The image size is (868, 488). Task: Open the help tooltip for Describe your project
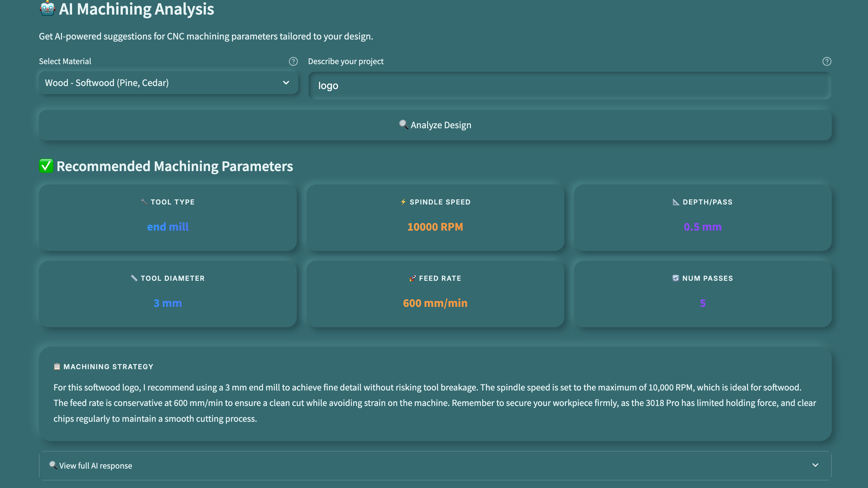coord(827,62)
